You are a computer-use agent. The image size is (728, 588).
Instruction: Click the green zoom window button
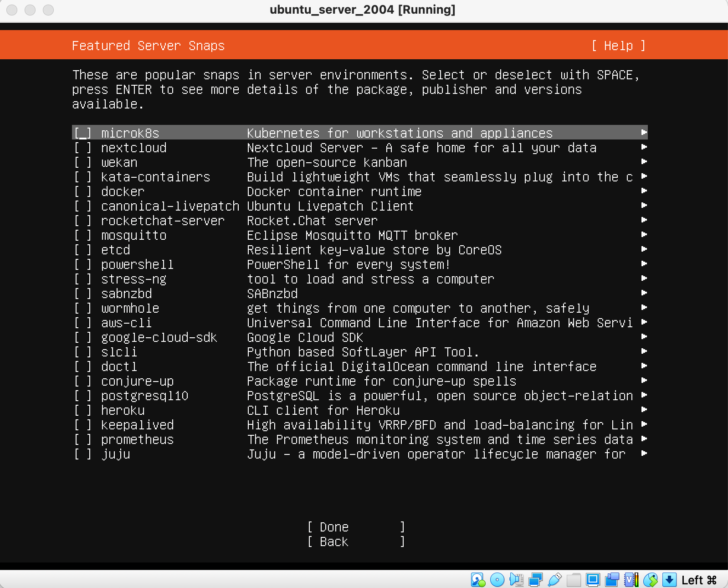[x=48, y=10]
